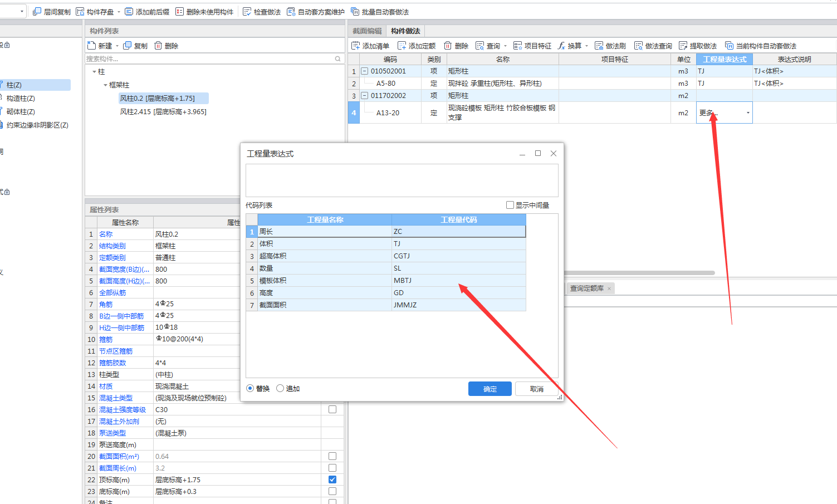Select 约束边缘非阴影区(Z) in sidebar
Image resolution: width=837 pixels, height=504 pixels.
point(37,125)
